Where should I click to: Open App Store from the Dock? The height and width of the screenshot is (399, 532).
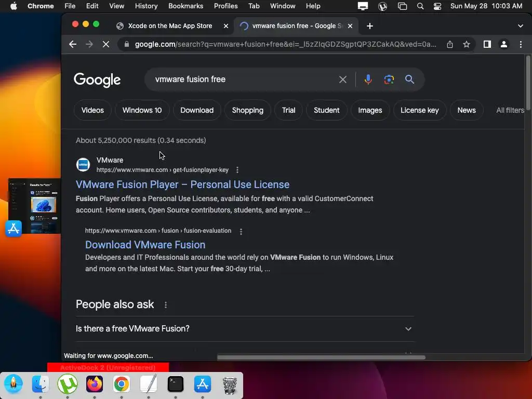(203, 384)
